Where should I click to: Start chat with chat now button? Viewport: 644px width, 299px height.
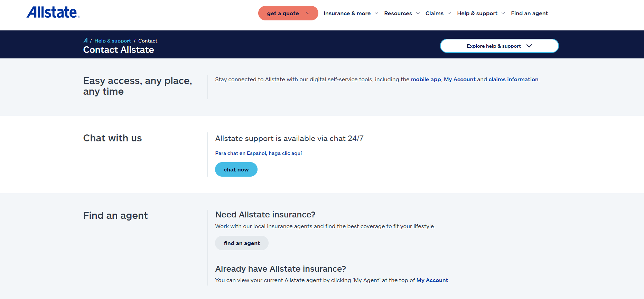click(x=236, y=169)
